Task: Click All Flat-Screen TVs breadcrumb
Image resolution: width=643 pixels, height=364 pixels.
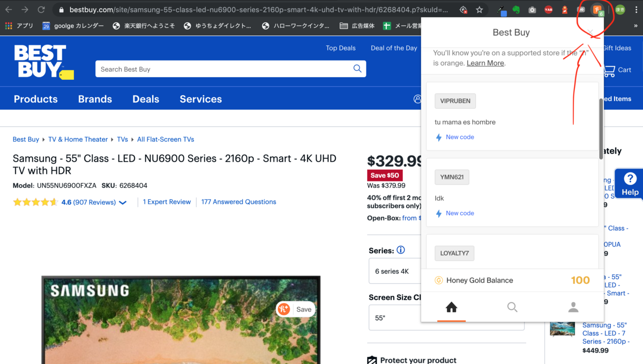Action: pyautogui.click(x=166, y=139)
